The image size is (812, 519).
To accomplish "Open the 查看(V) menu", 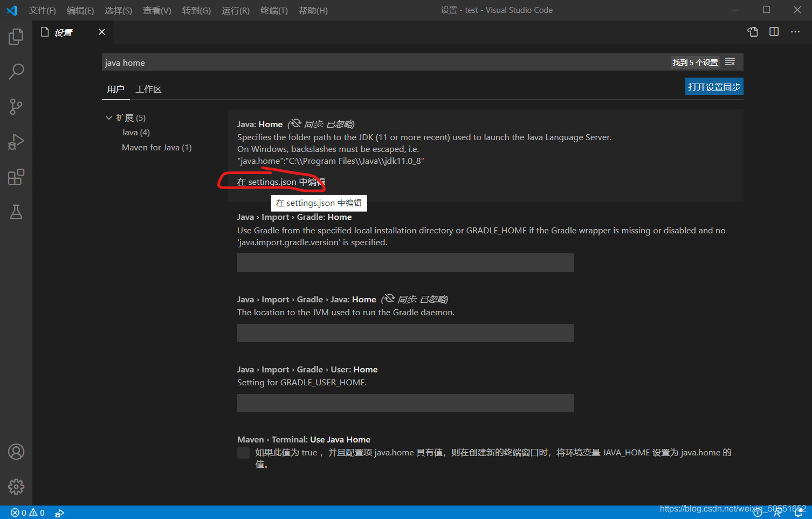I will [x=157, y=10].
